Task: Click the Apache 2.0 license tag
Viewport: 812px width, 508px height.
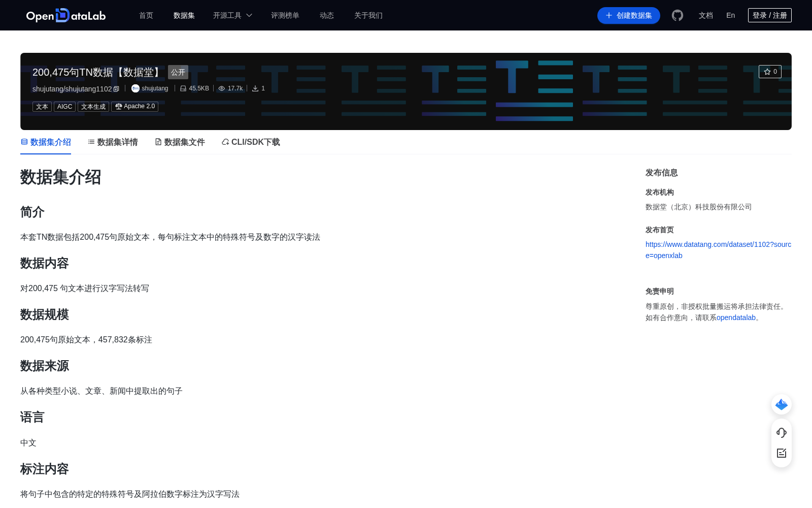Action: (135, 107)
